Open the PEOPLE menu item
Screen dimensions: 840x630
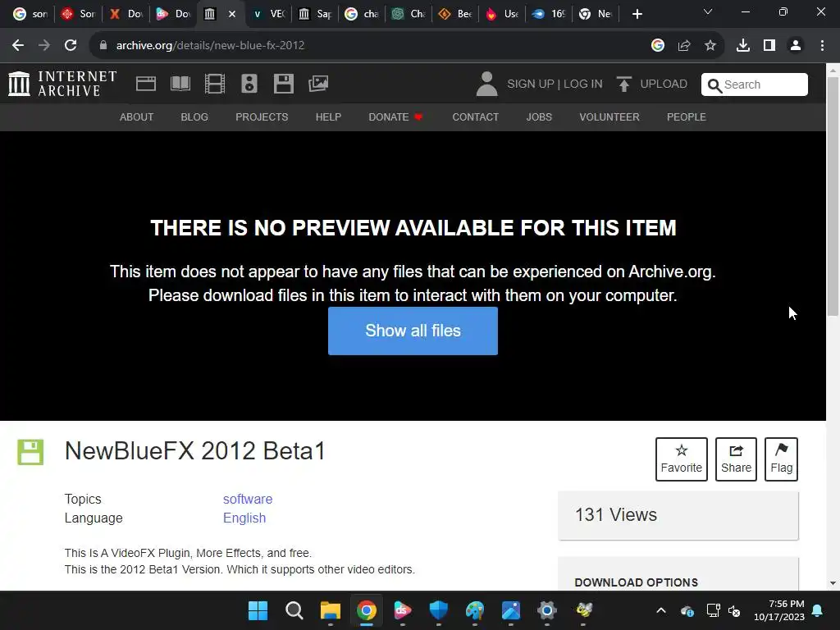(687, 116)
